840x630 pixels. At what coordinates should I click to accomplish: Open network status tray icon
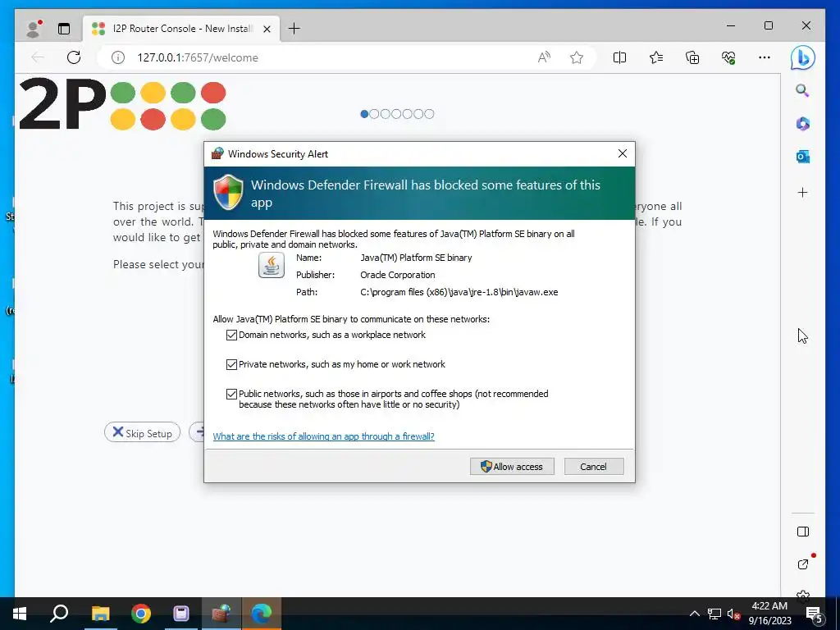click(x=714, y=614)
